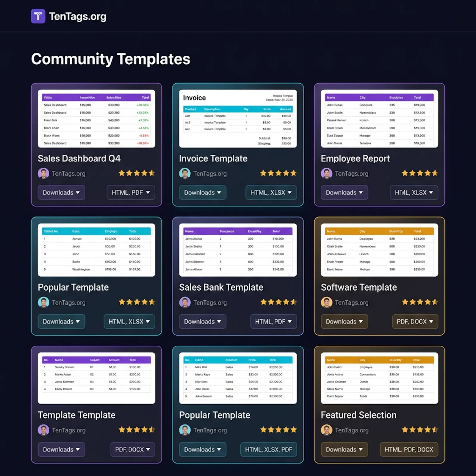Click TenTags.org author name on Template Template

click(68, 430)
